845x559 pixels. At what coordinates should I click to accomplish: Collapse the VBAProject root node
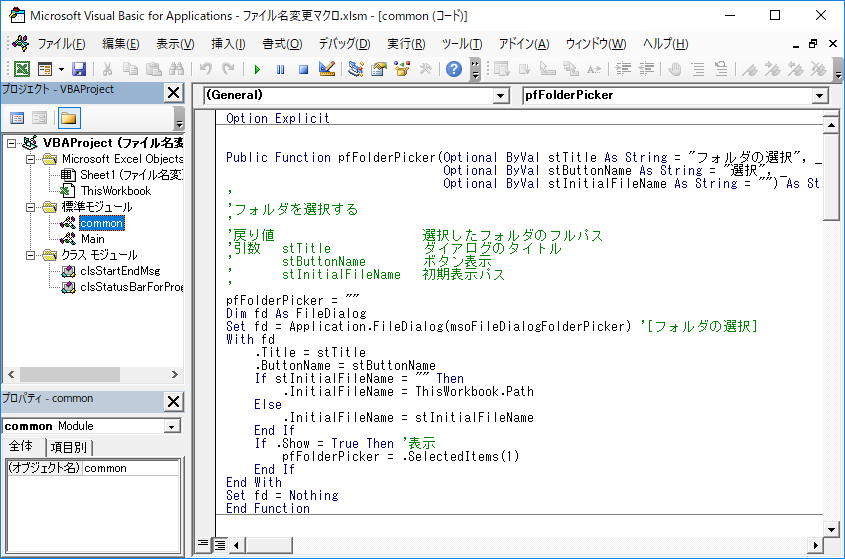pos(11,143)
